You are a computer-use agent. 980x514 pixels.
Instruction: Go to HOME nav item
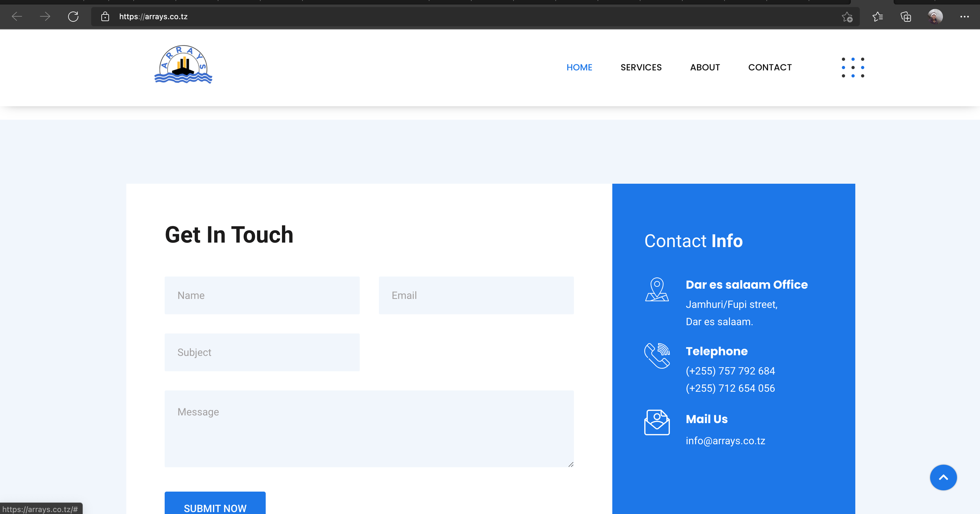(579, 68)
